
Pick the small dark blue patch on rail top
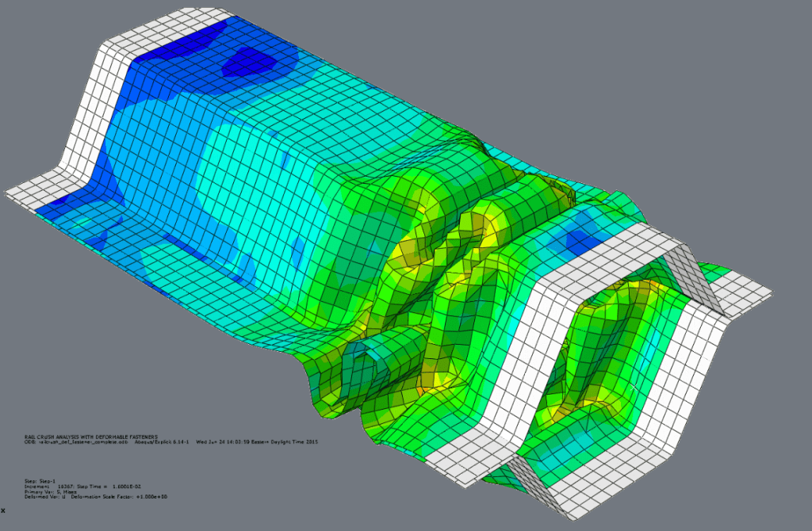(247, 60)
